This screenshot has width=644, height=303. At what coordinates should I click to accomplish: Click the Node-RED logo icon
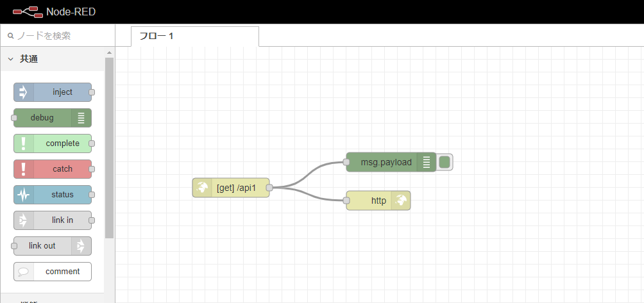[x=23, y=12]
